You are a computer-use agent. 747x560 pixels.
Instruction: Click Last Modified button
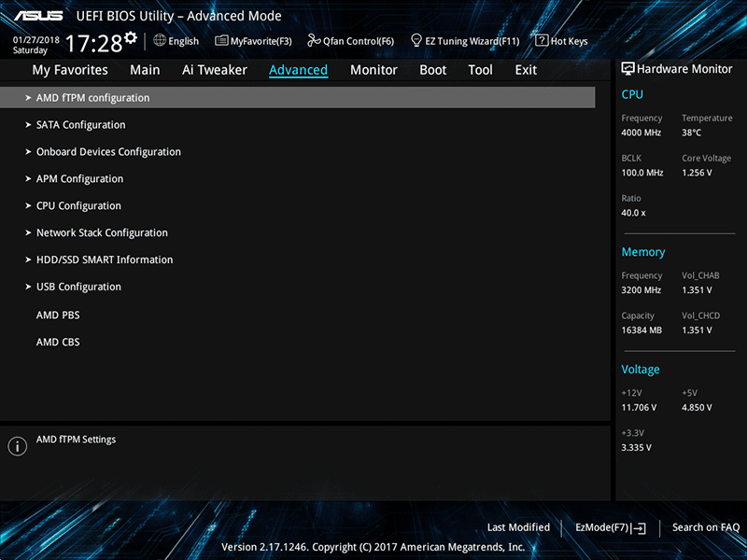518,527
